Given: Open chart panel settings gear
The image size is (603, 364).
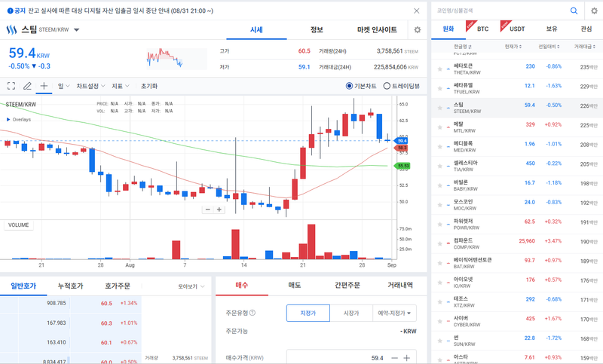Looking at the screenshot, I should [418, 29].
